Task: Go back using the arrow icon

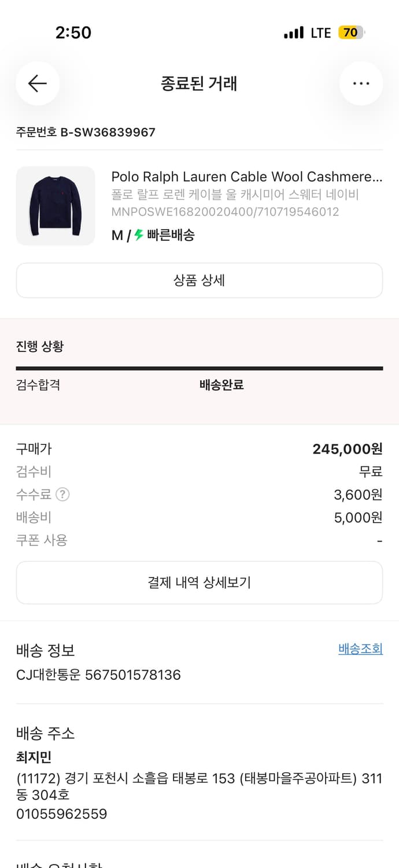Action: 37,83
